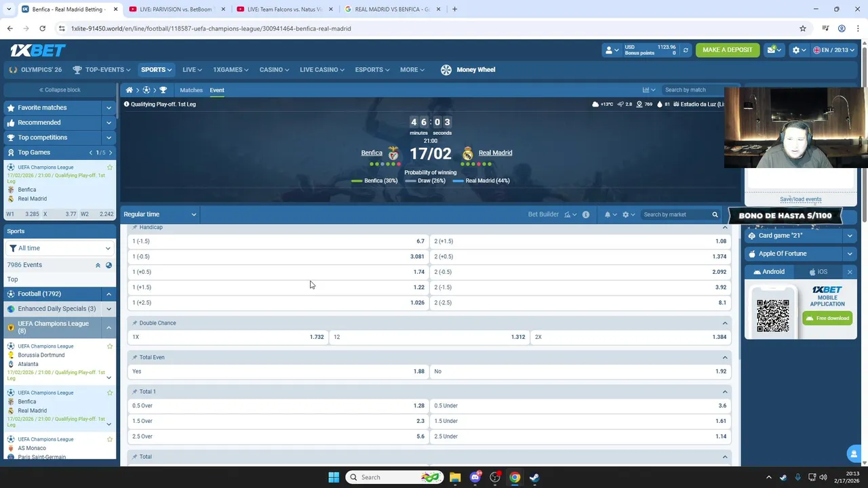Click the football breadcrumb icon
Screen dimensions: 868x488
pyautogui.click(x=146, y=90)
